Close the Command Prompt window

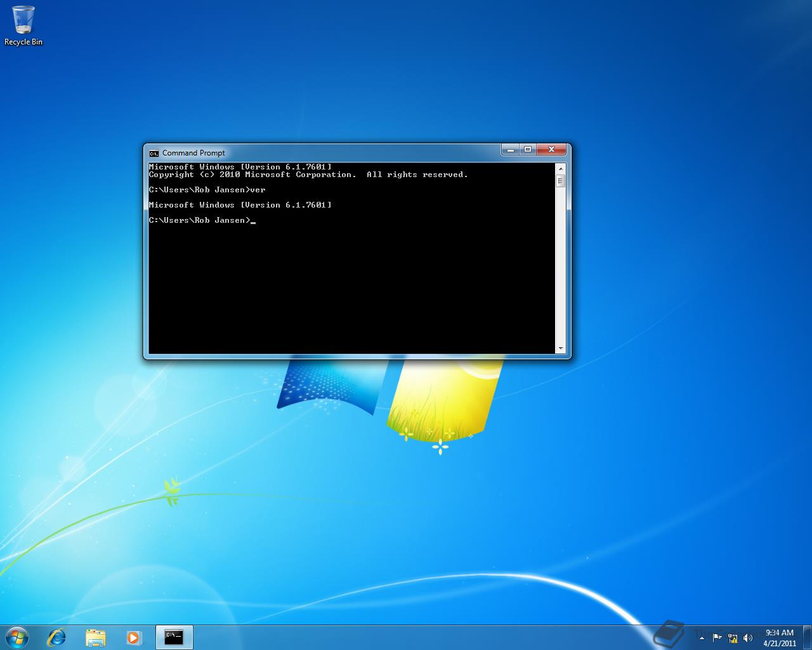[x=551, y=149]
